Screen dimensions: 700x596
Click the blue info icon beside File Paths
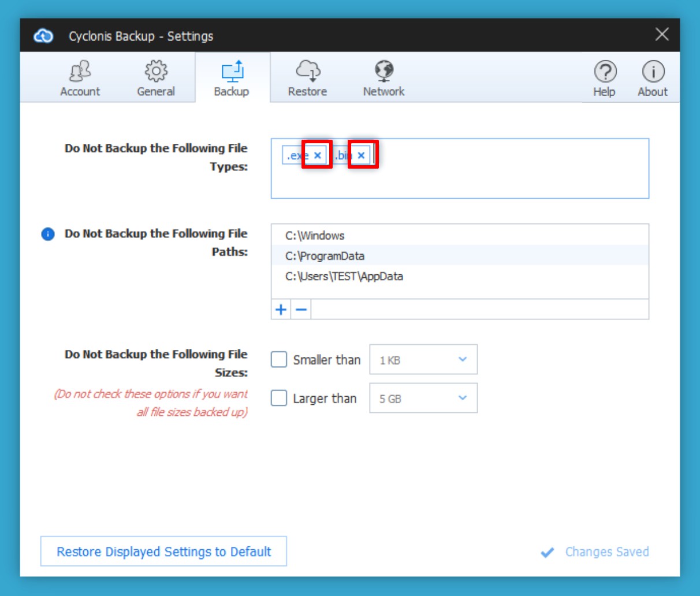click(48, 234)
